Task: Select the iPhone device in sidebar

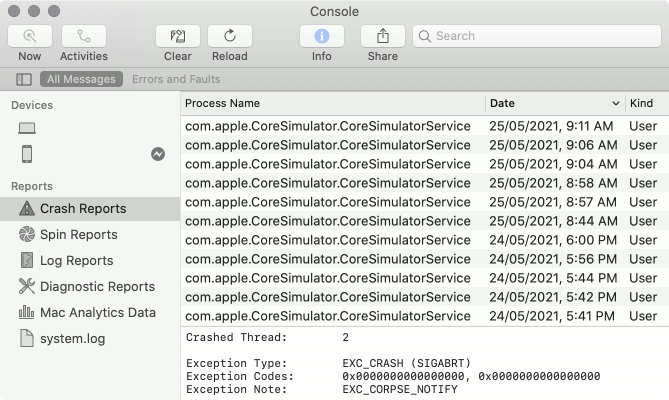Action: point(27,154)
